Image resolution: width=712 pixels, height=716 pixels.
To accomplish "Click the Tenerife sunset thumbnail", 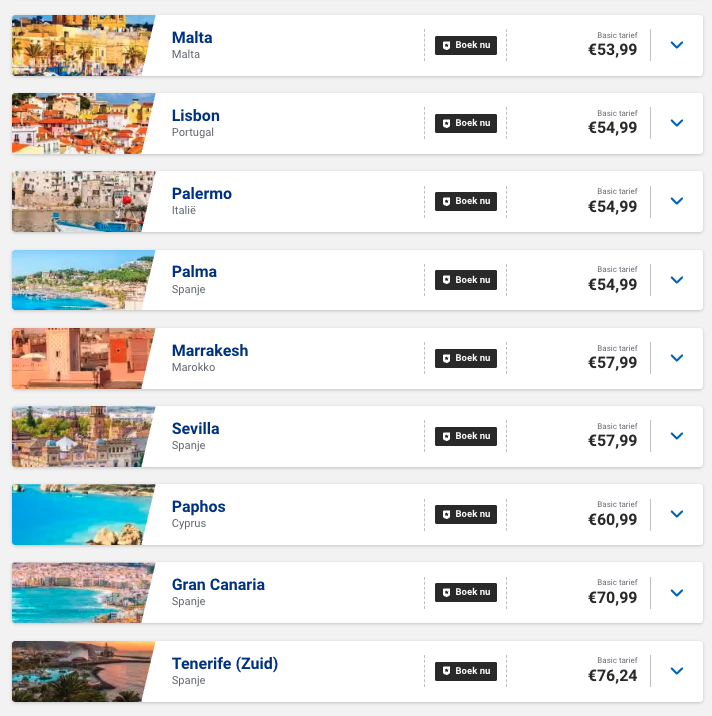I will 80,671.
